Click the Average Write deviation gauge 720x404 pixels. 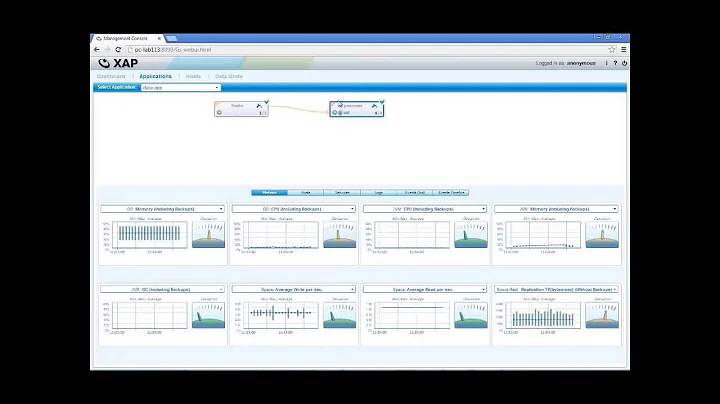[339, 315]
